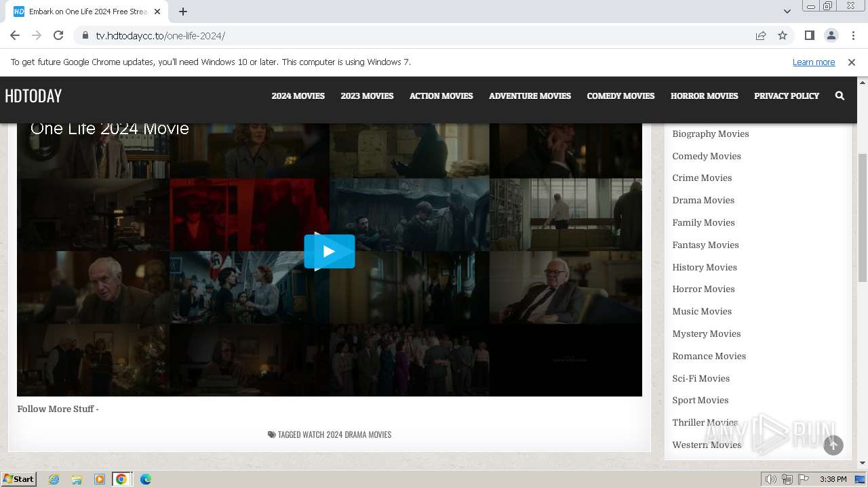Open the Comedy Movies menu item
This screenshot has width=868, height=488.
click(x=620, y=96)
